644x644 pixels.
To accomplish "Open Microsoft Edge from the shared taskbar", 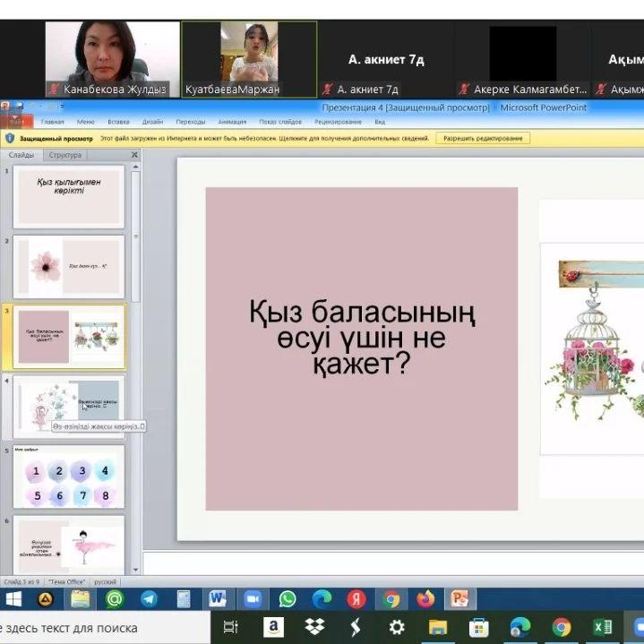I will (x=322, y=599).
